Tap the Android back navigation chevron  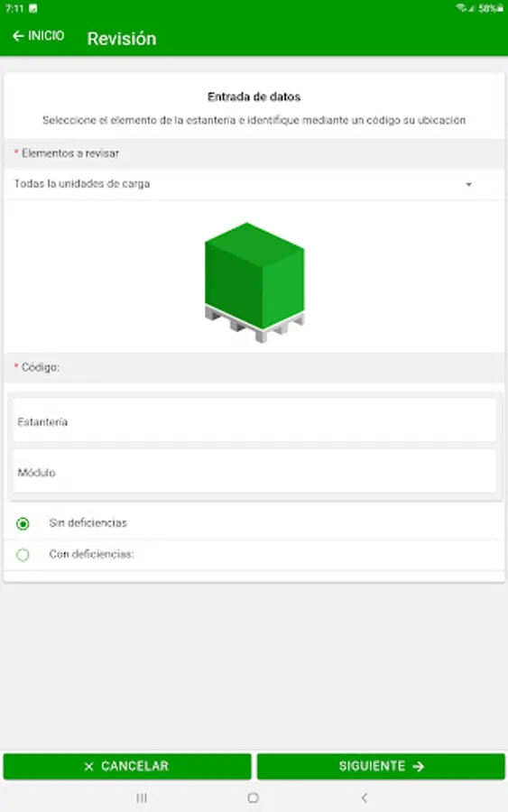pyautogui.click(x=365, y=798)
